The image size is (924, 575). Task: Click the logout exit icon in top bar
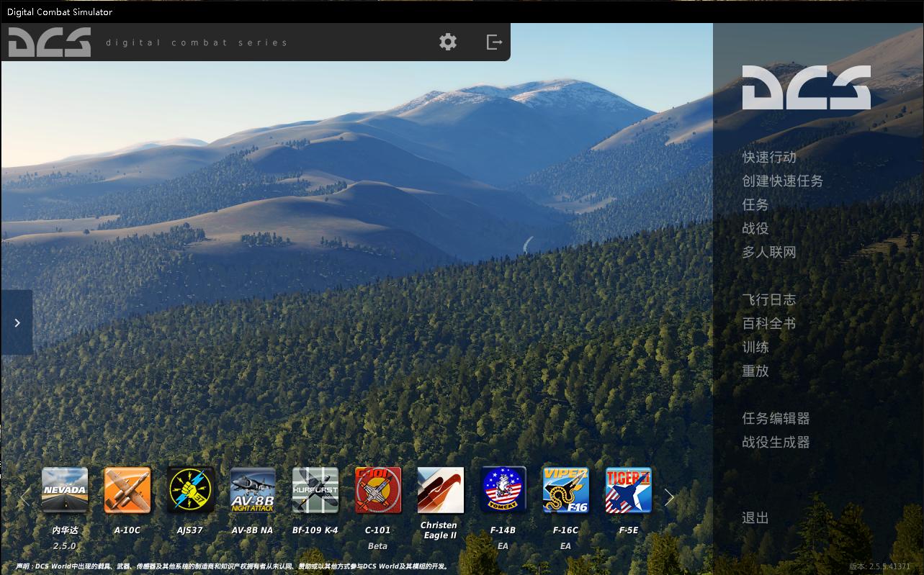[x=494, y=42]
